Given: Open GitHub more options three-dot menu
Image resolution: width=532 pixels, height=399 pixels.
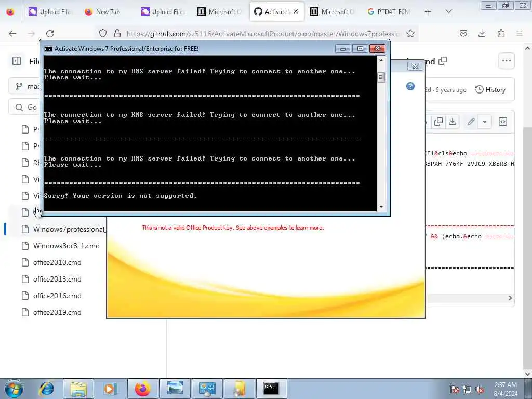Looking at the screenshot, I should [x=506, y=61].
